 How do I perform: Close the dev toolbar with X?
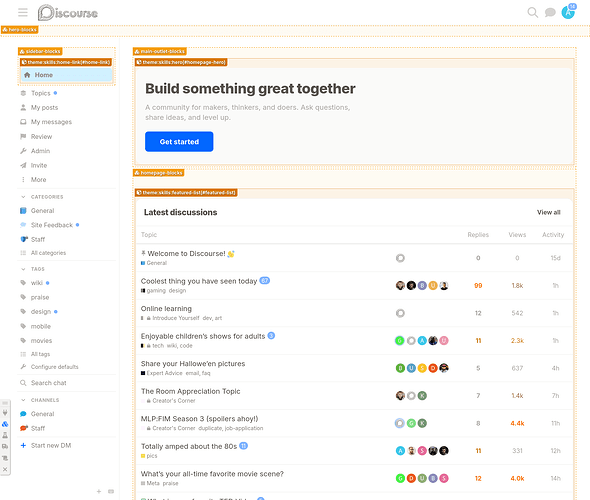(x=5, y=469)
